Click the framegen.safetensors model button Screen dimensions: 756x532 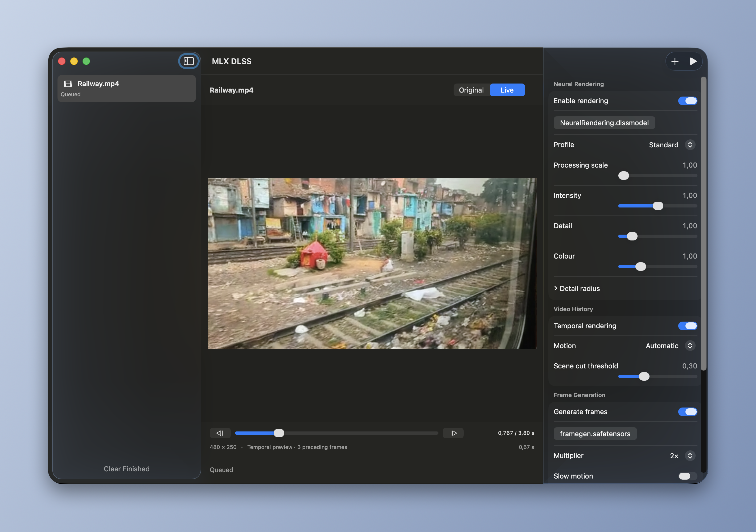[595, 434]
